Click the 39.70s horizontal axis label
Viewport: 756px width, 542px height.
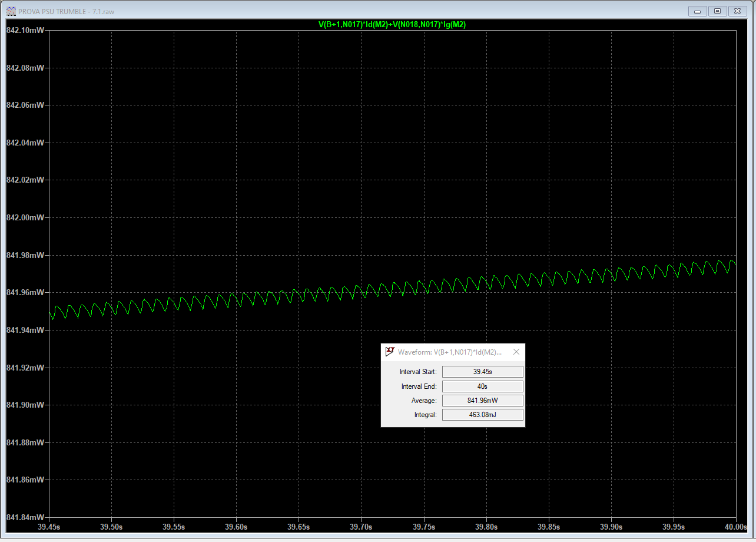(x=361, y=526)
